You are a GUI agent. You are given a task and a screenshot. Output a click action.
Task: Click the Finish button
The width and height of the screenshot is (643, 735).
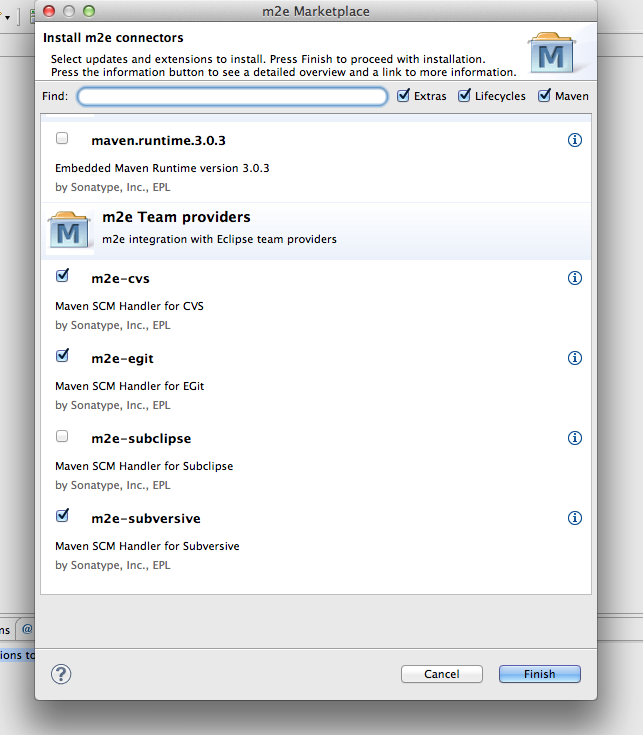tap(539, 674)
